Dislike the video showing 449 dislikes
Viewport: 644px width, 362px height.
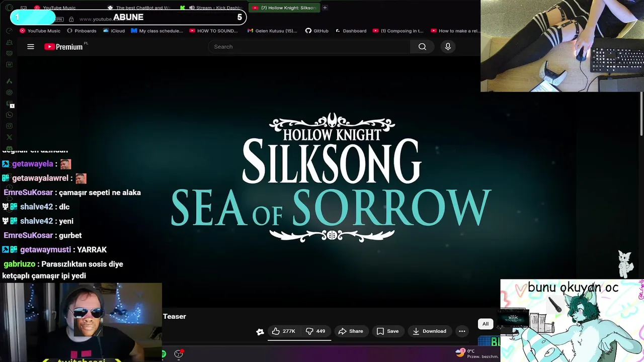click(316, 331)
